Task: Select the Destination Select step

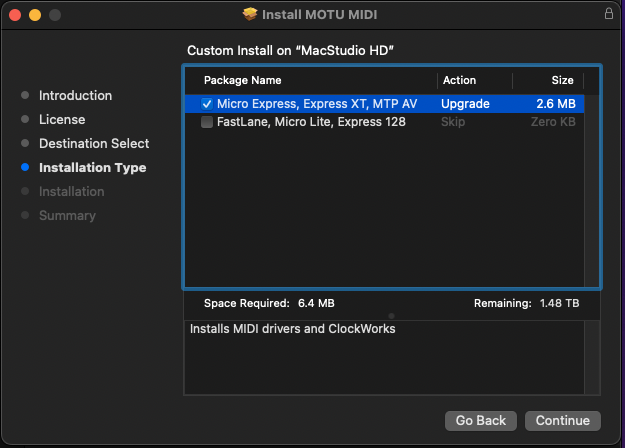Action: click(94, 143)
